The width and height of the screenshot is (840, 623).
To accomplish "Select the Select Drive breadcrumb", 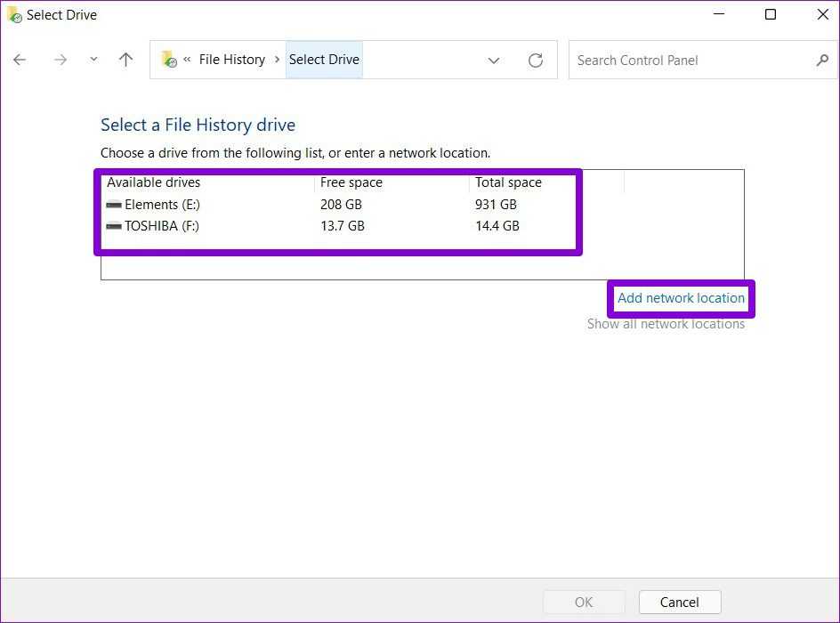I will pos(324,60).
